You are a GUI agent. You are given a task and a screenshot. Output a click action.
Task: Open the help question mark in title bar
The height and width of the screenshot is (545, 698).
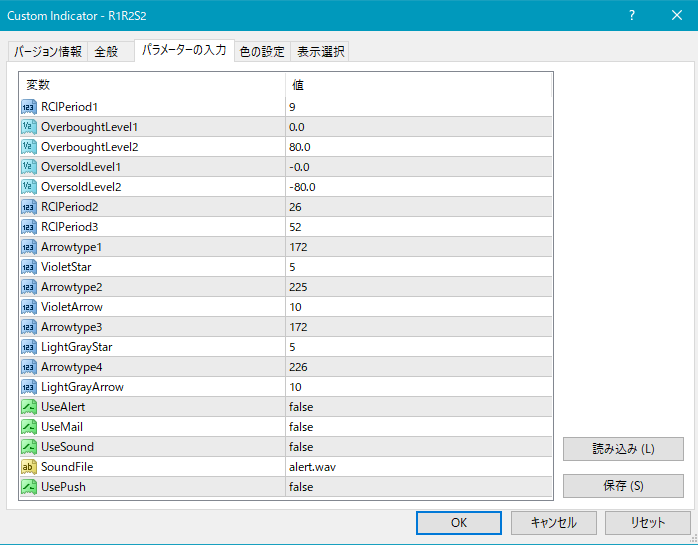(632, 16)
